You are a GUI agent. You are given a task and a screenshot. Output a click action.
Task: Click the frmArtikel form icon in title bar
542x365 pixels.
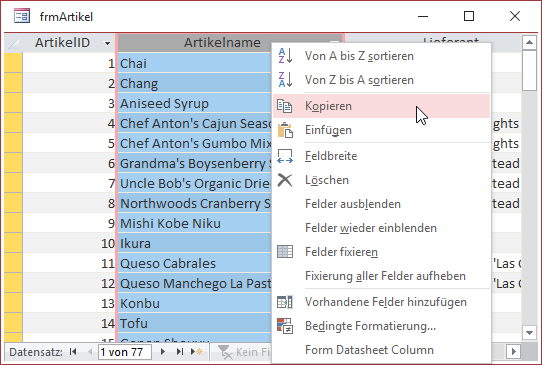click(22, 16)
